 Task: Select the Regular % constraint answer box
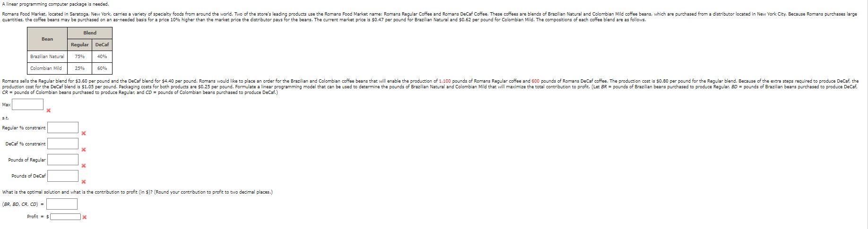63,127
